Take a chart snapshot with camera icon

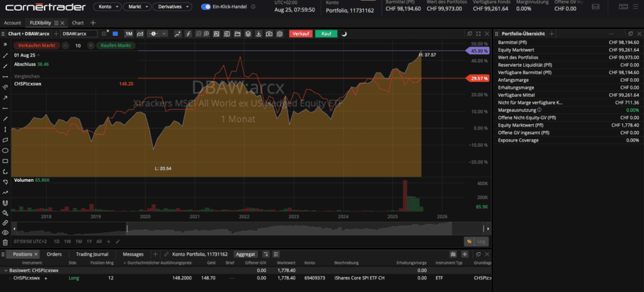(269, 34)
